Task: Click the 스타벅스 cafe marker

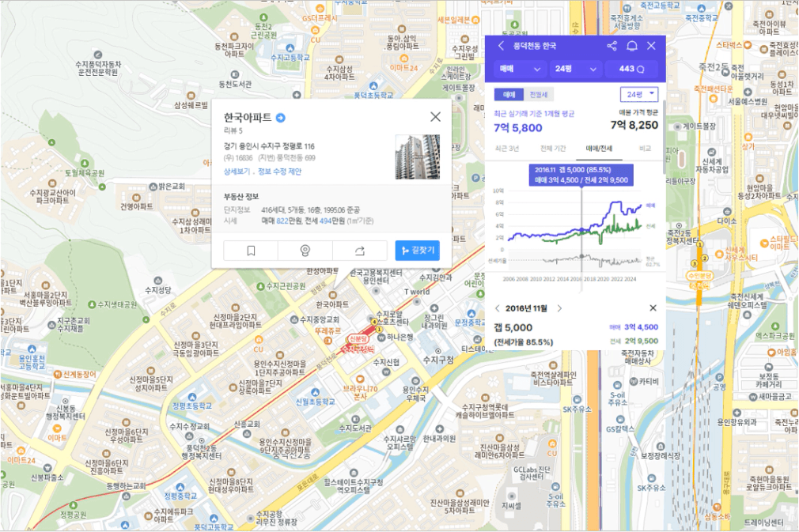Action: tap(748, 45)
